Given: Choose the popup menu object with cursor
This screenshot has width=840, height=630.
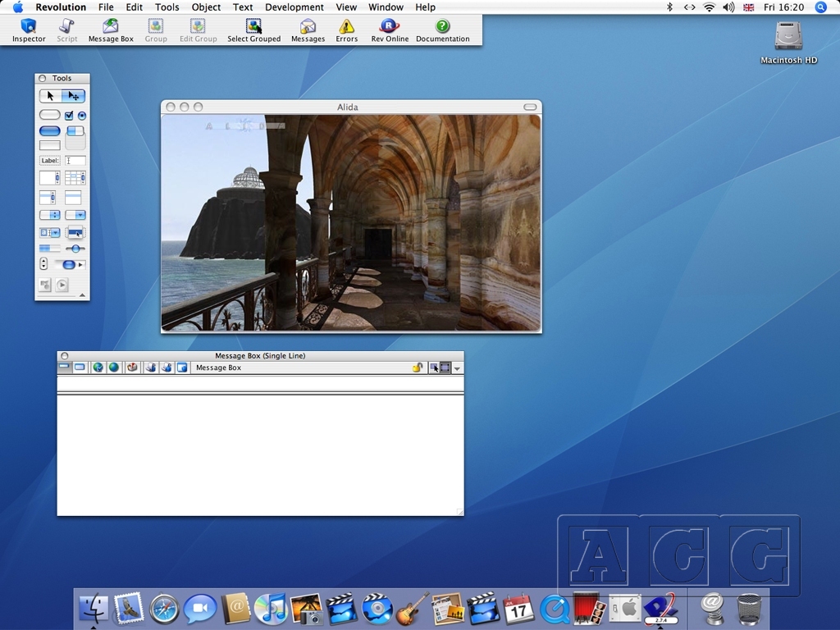Looking at the screenshot, I should point(75,232).
